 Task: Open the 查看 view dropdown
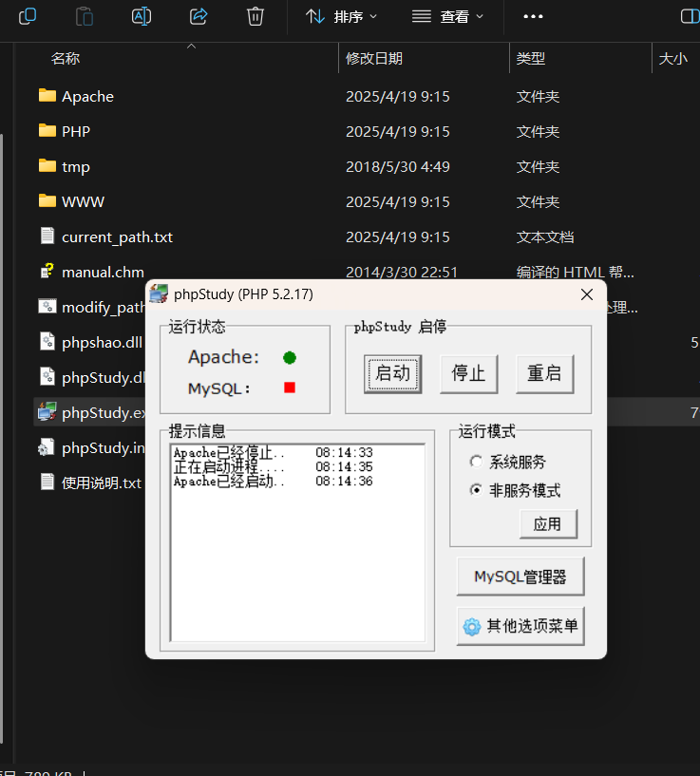click(447, 17)
